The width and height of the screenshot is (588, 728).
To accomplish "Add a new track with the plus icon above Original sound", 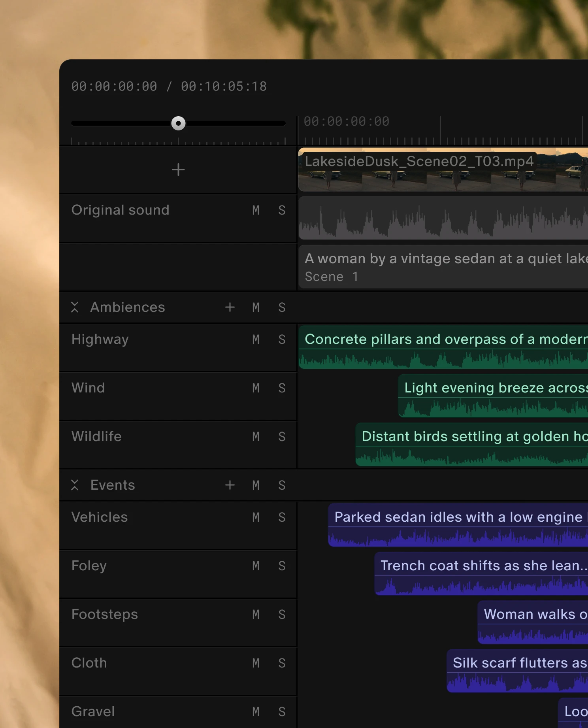I will pos(178,170).
